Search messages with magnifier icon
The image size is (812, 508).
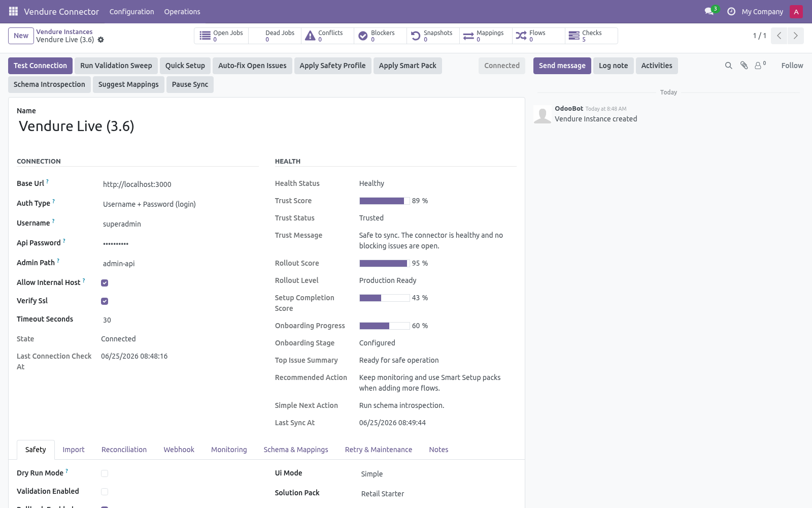729,66
